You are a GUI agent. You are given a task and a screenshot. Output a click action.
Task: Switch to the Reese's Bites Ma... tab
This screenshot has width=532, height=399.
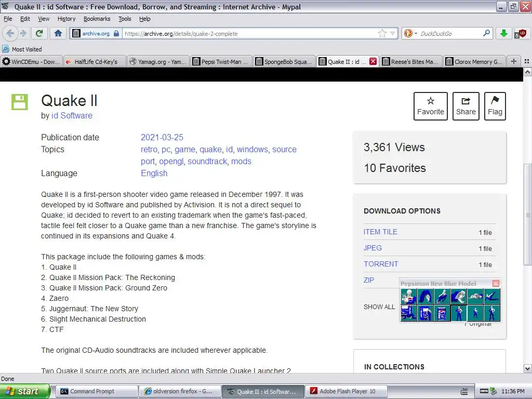click(x=411, y=62)
